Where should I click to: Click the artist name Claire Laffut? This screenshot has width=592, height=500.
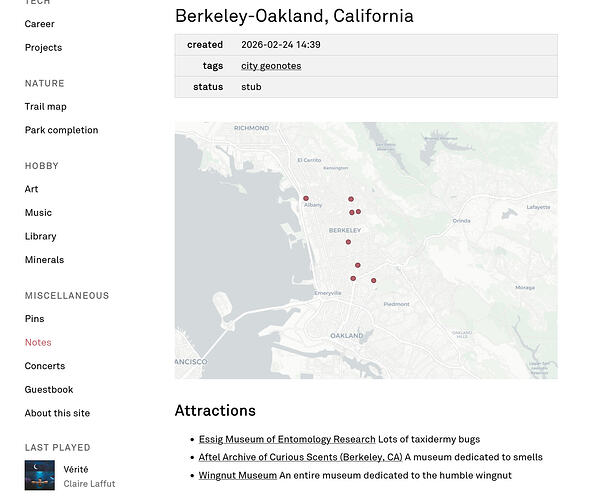[89, 484]
